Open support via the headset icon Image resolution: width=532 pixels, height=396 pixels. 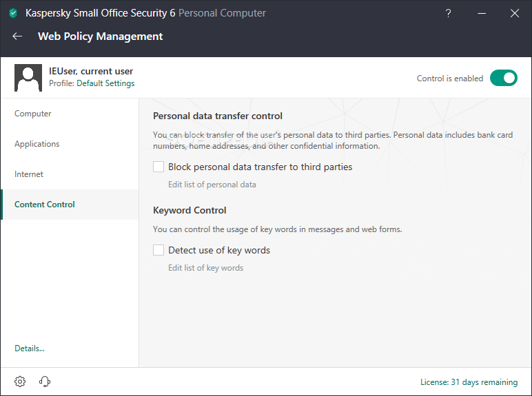pyautogui.click(x=45, y=382)
